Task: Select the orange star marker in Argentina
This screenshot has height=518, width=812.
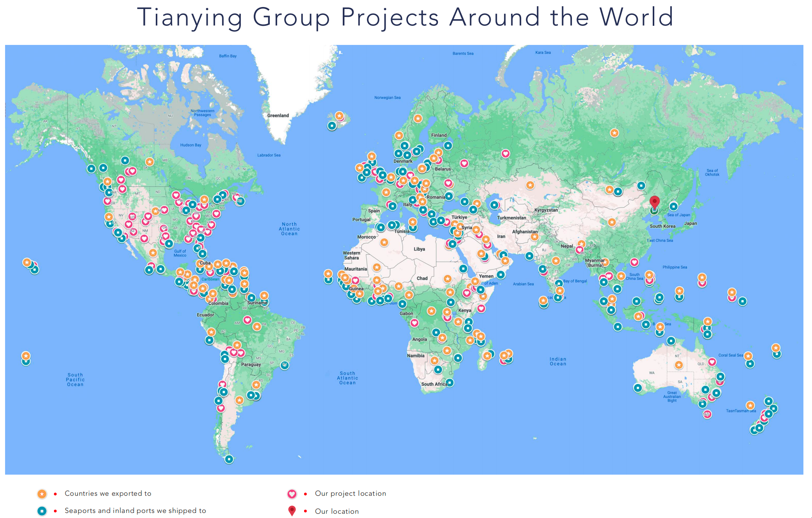Action: [239, 400]
